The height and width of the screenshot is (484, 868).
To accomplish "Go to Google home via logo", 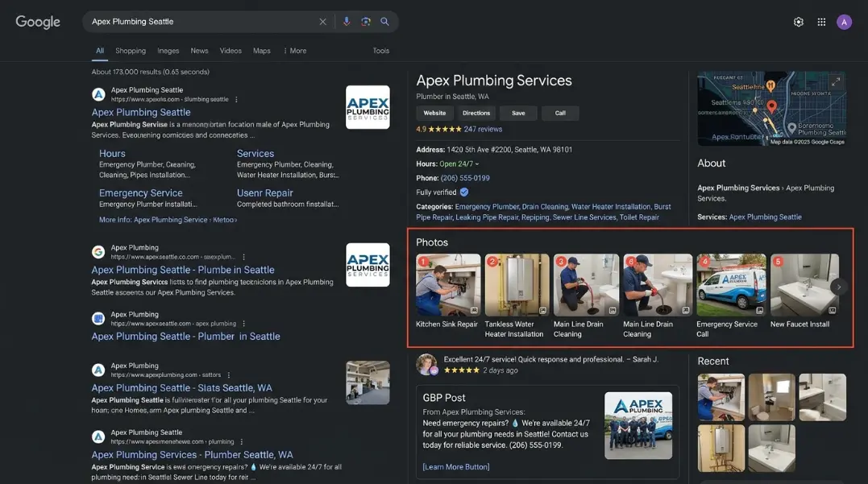I will [x=38, y=22].
